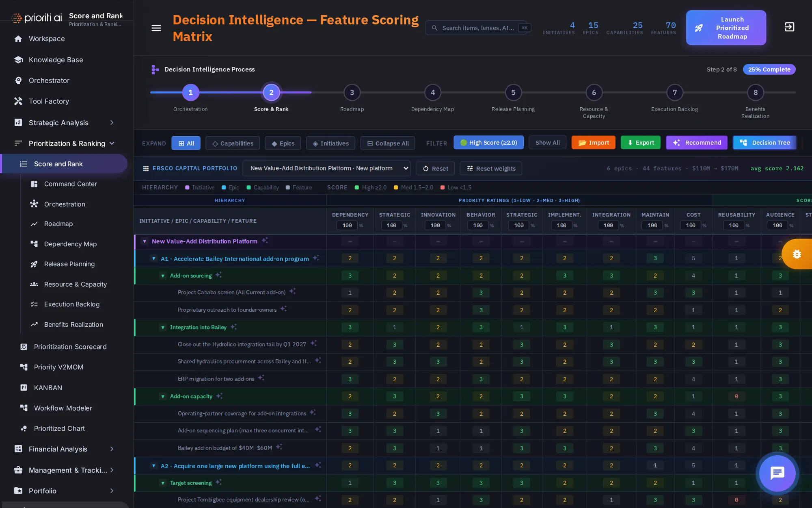Open the chat bubble floating button
Image resolution: width=812 pixels, height=508 pixels.
point(777,473)
